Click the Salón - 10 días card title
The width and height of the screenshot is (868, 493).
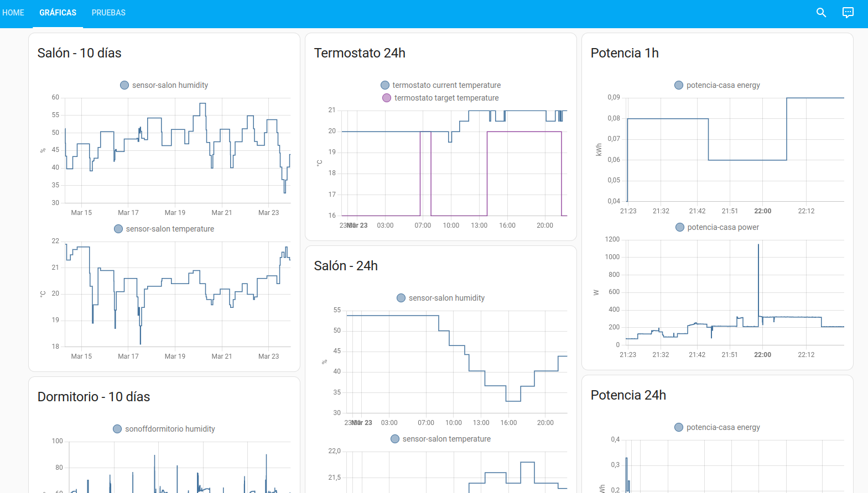tap(80, 53)
